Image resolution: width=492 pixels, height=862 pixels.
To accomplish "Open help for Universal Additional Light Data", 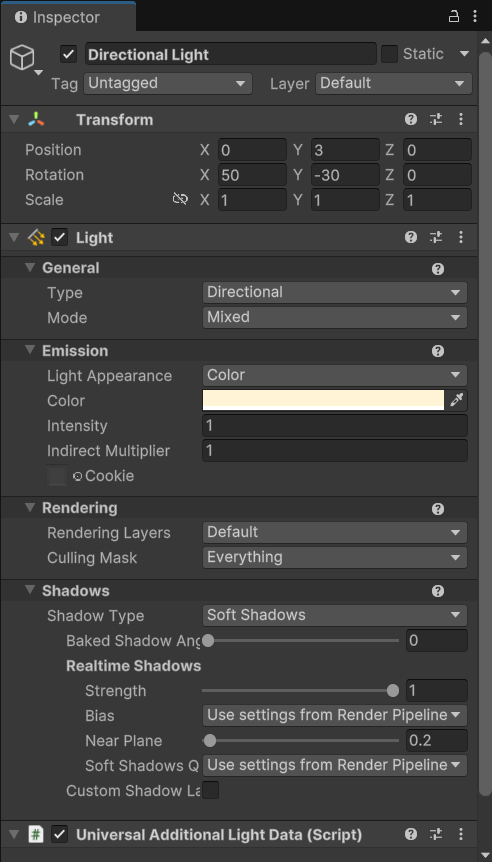I will click(411, 835).
